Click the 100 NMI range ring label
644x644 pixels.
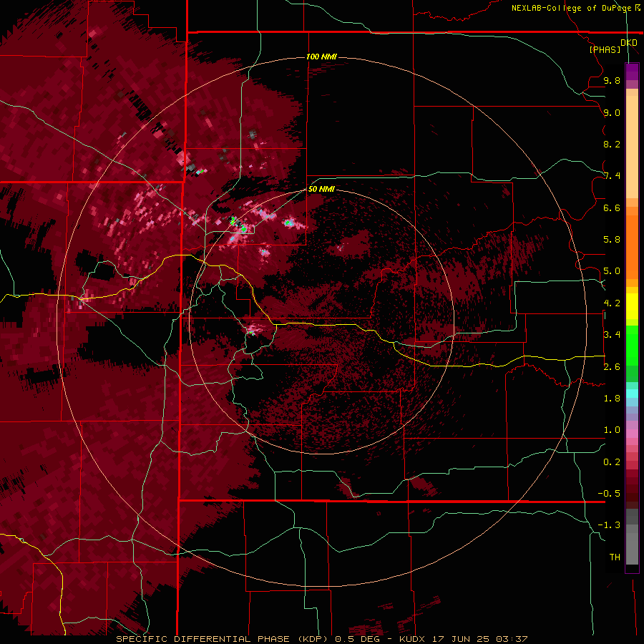tap(321, 57)
